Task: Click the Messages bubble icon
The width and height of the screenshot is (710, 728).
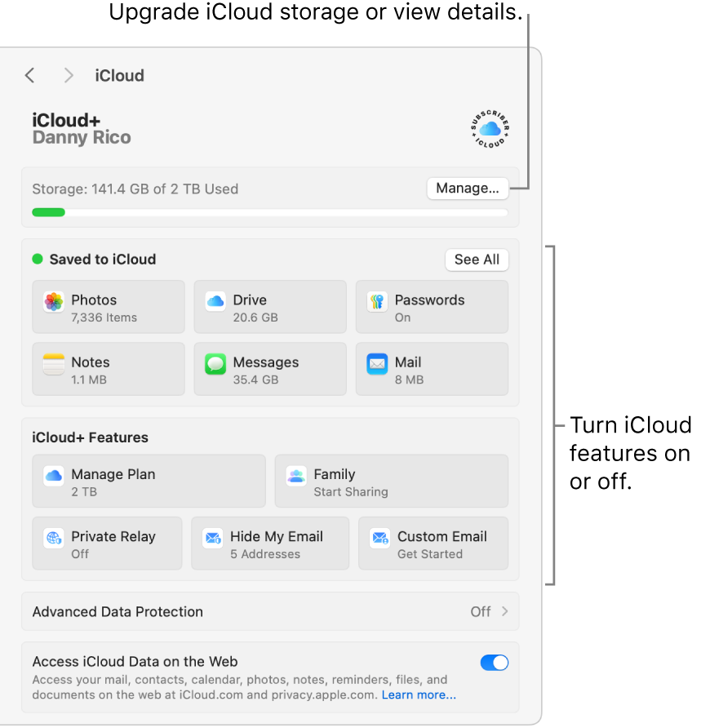Action: click(215, 364)
